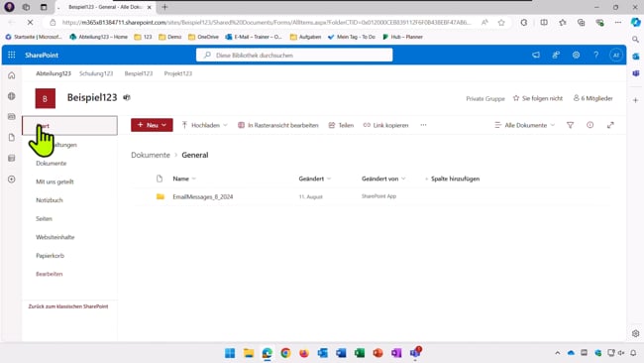Open Seiten in the left navigation
The width and height of the screenshot is (644, 363).
[44, 219]
